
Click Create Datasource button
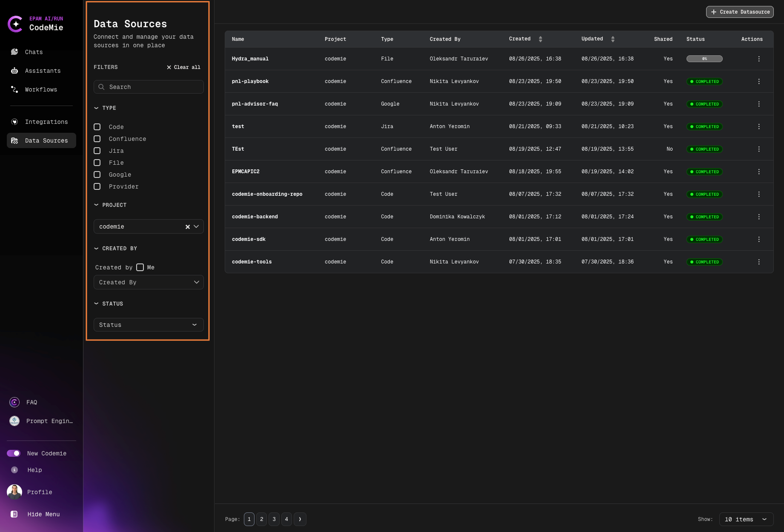[x=740, y=12]
